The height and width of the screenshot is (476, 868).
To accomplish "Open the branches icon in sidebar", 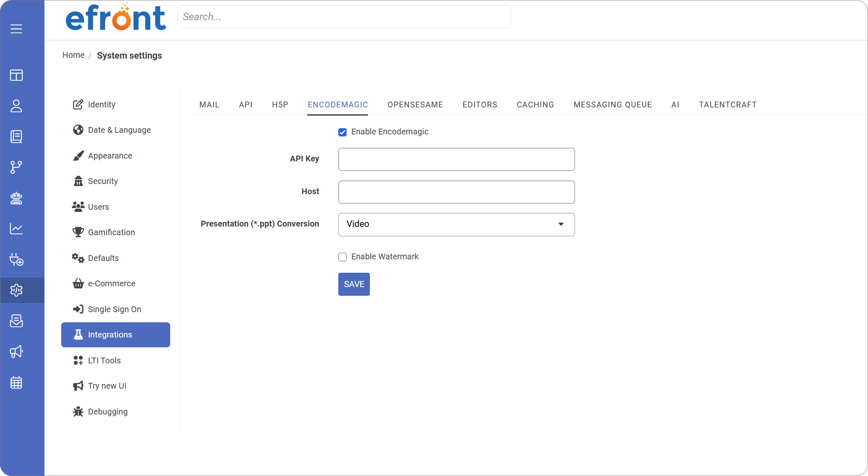I will pos(16,167).
